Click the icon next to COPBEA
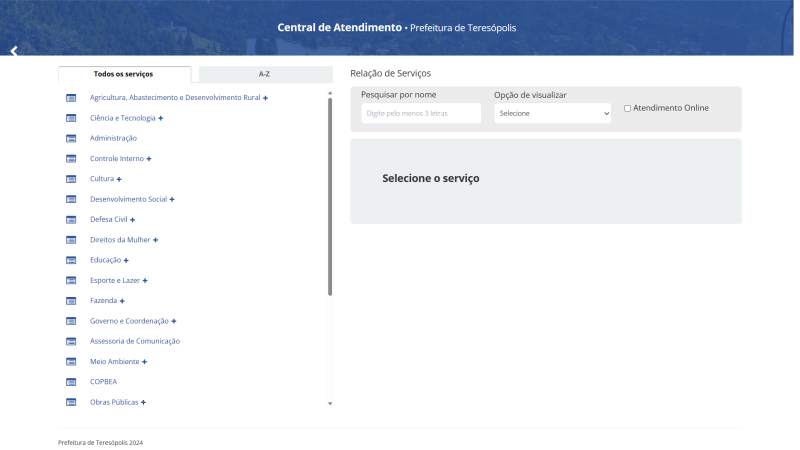This screenshot has width=800, height=450. [x=71, y=382]
